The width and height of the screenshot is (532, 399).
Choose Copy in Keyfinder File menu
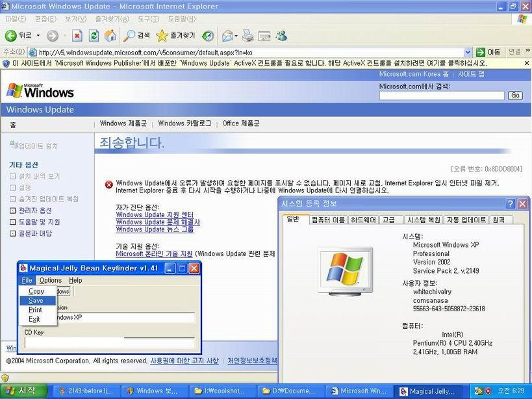(36, 291)
